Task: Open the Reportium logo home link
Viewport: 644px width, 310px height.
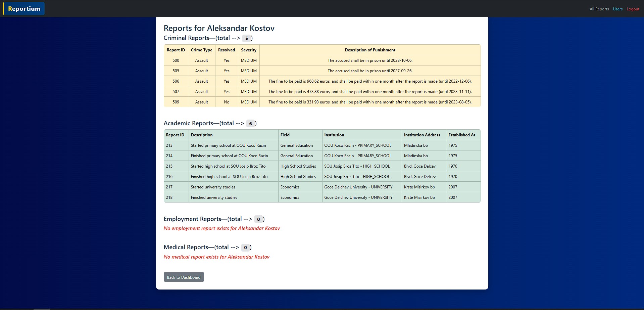Action: click(24, 9)
